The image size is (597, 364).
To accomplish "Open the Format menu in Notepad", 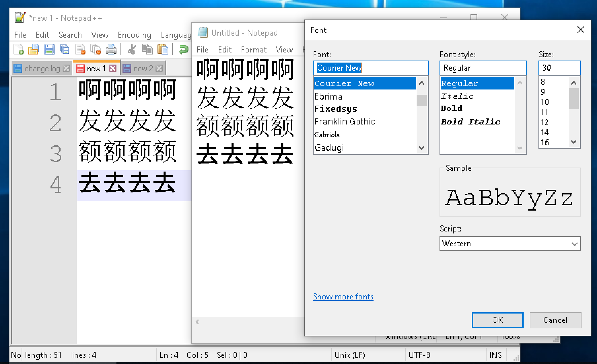I will 253,49.
